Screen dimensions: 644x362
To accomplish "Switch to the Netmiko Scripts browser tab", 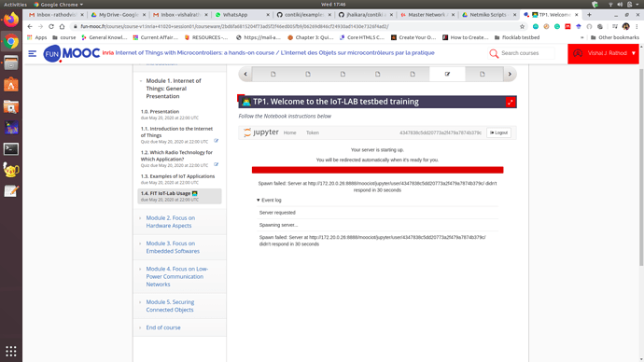I will [x=489, y=15].
